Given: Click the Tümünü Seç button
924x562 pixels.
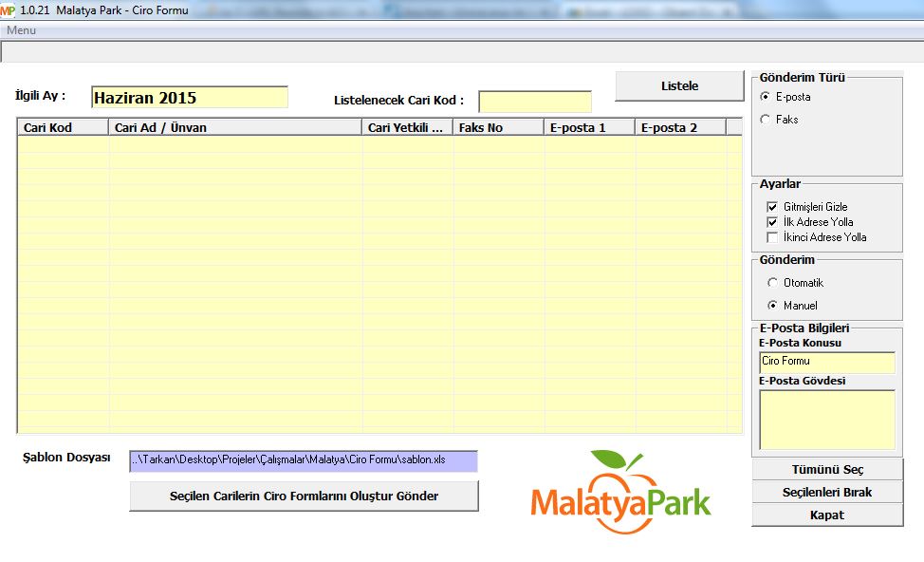Looking at the screenshot, I should tap(827, 470).
